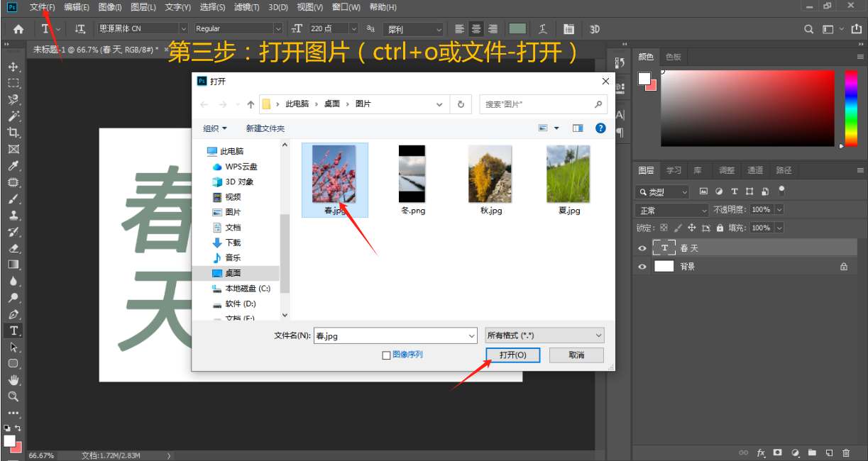The image size is (868, 461).
Task: Hide the 背景 layer eye icon
Action: coord(642,267)
